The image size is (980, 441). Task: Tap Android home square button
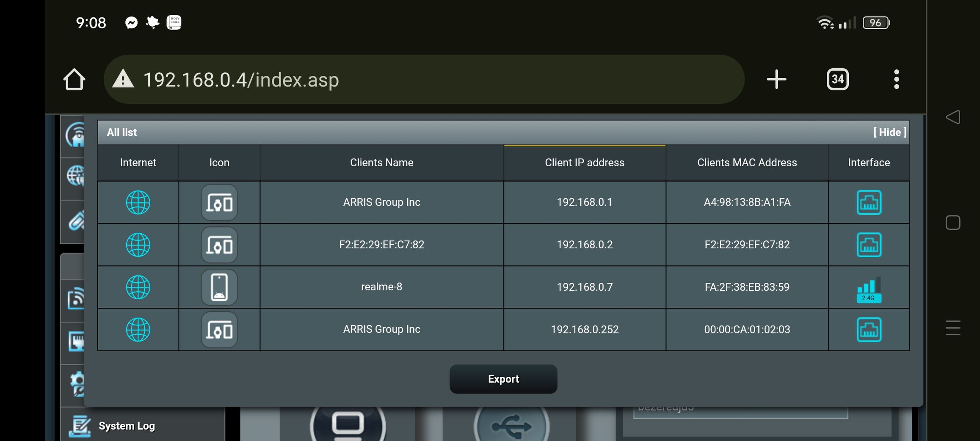953,223
